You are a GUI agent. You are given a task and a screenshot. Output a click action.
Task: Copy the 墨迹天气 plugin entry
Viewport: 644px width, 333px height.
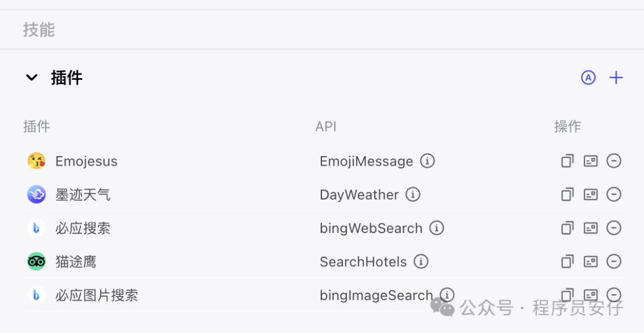[x=568, y=194]
